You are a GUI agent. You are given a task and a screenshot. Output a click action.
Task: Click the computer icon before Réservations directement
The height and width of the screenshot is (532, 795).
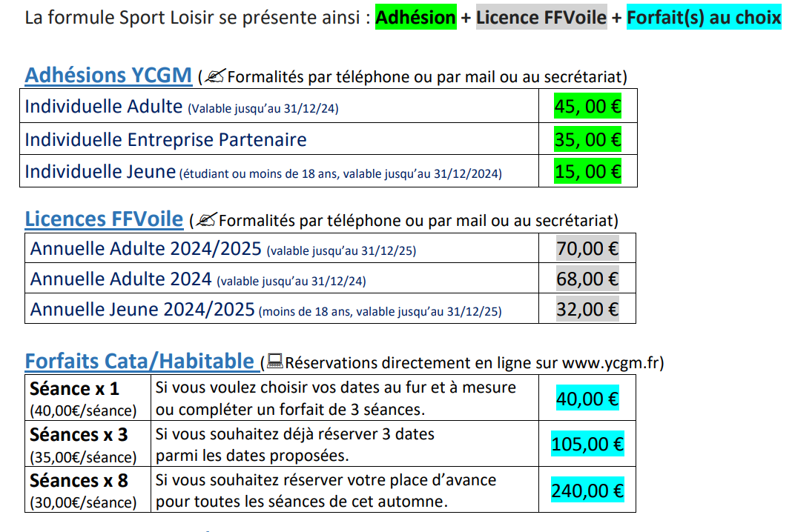coord(274,362)
